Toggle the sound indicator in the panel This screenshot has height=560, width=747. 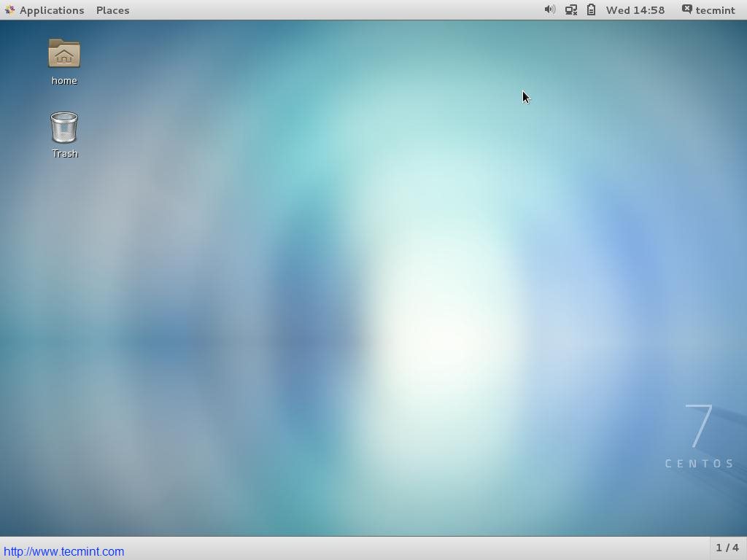point(550,9)
